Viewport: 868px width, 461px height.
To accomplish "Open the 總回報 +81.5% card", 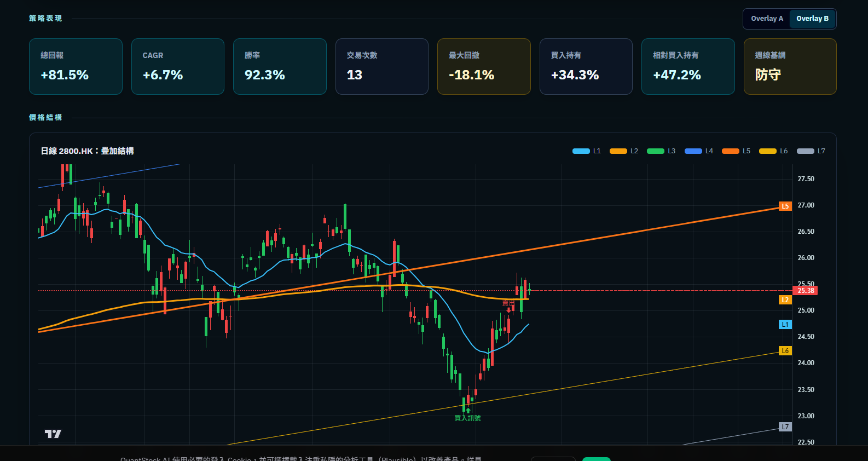I will [x=76, y=67].
